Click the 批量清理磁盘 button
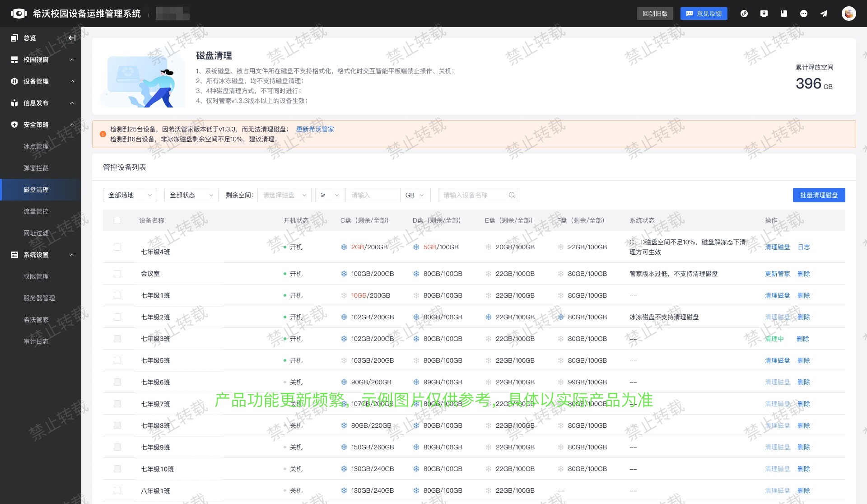 click(x=819, y=195)
